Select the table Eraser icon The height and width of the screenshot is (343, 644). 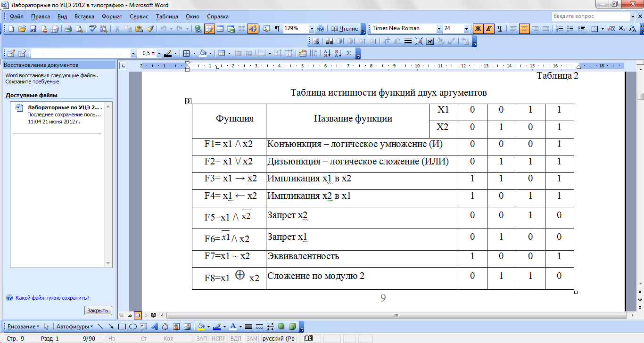click(x=22, y=53)
